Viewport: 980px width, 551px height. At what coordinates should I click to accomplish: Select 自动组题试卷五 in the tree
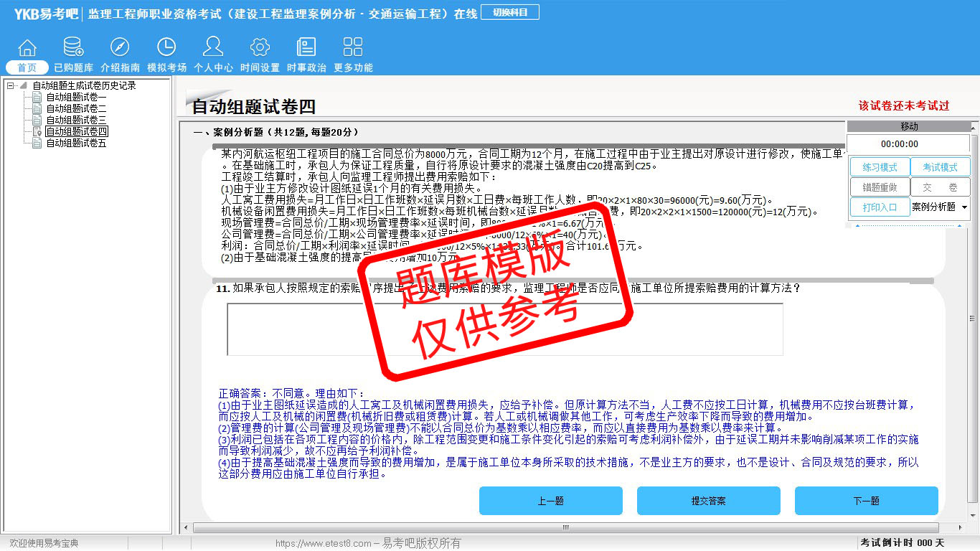(76, 143)
